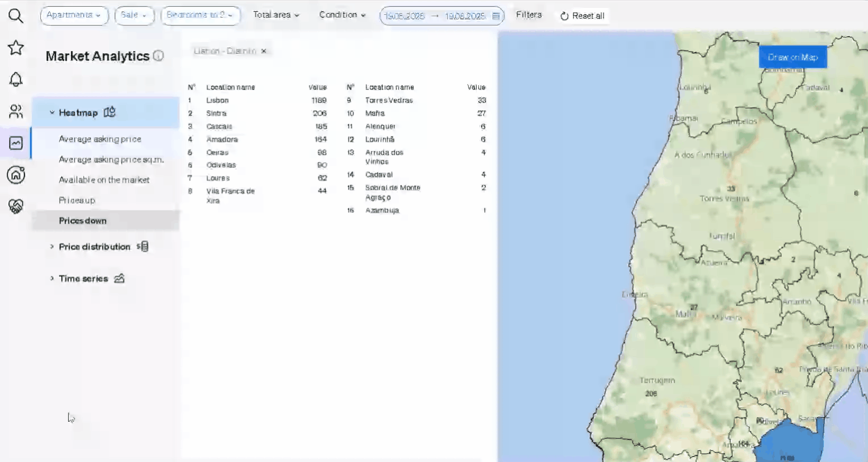Open favorites via the star icon

click(16, 48)
